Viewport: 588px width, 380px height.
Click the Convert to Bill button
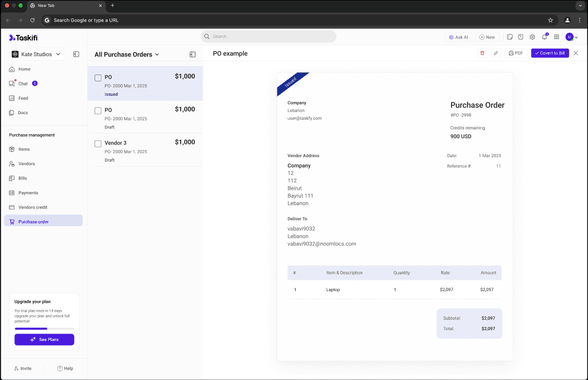point(549,53)
